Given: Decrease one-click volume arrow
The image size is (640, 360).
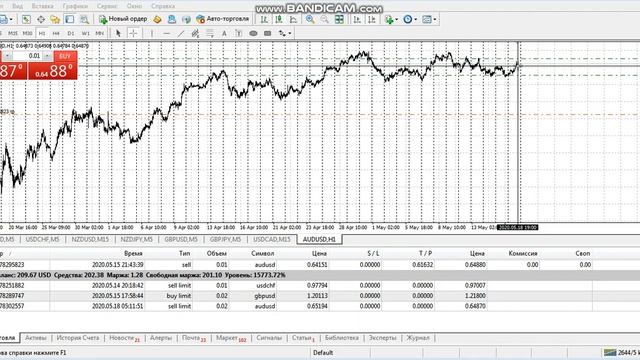Looking at the screenshot, I should 7,56.
